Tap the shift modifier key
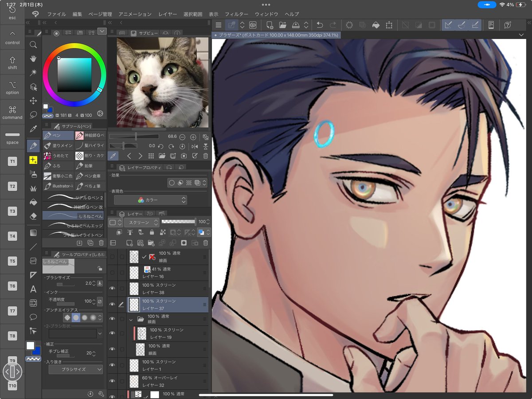 tap(12, 63)
